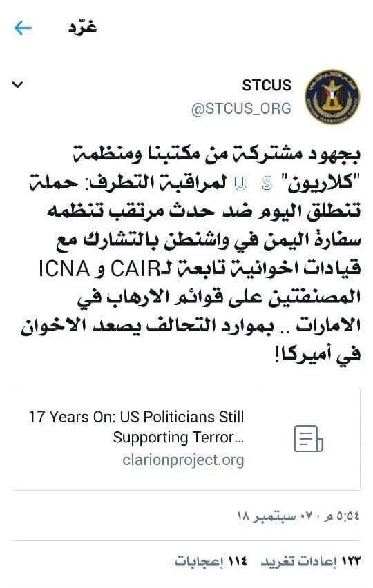Click the U emoji letter in tweet
This screenshot has width=373, height=588.
tap(240, 184)
